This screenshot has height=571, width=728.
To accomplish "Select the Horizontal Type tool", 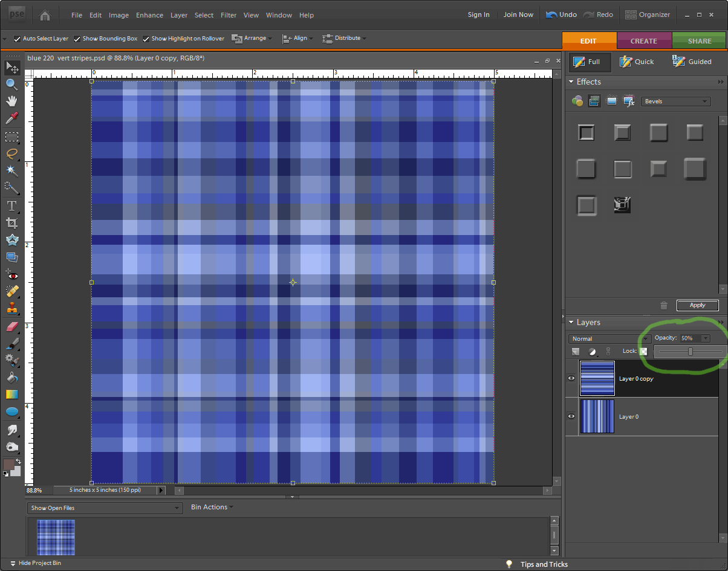I will coord(11,206).
